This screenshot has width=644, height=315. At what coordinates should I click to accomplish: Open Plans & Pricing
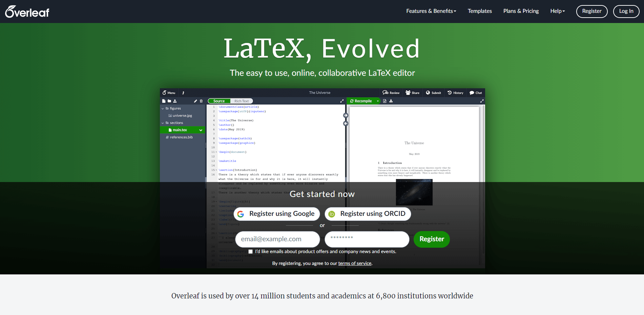coord(521,11)
